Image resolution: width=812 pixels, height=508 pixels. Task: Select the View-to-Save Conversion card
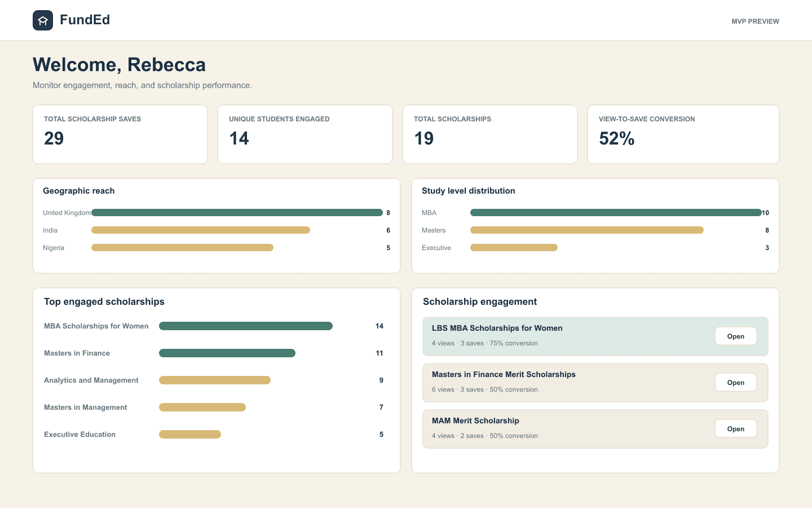(683, 134)
